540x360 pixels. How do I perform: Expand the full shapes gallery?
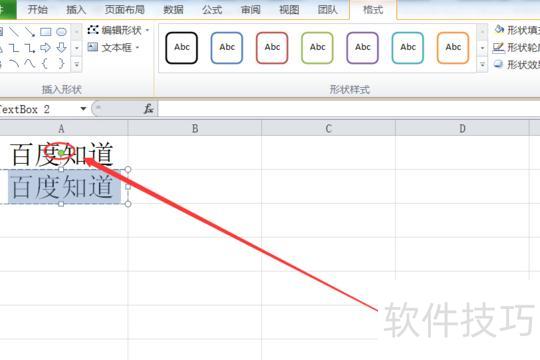[77, 64]
